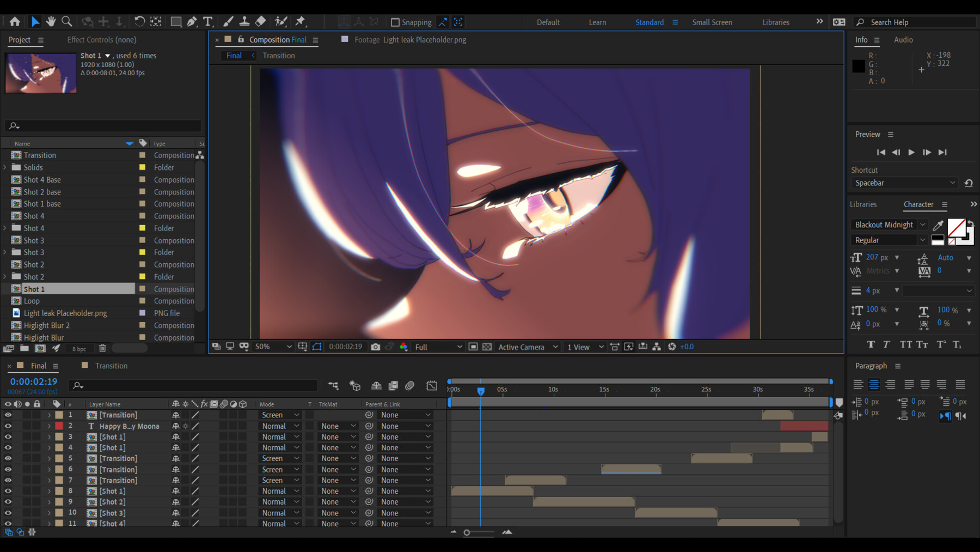Toggle visibility of the Shot 2 layer
Viewport: 980px width, 552px height.
point(8,501)
